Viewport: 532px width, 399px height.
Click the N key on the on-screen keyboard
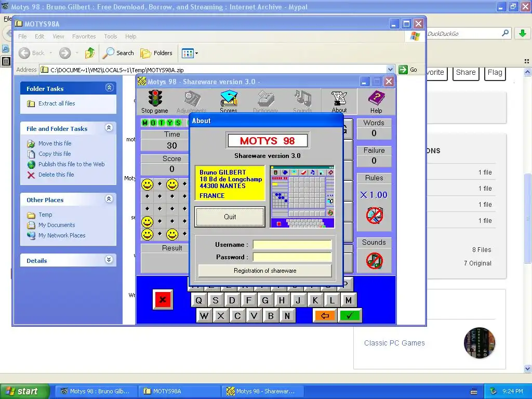pos(287,316)
